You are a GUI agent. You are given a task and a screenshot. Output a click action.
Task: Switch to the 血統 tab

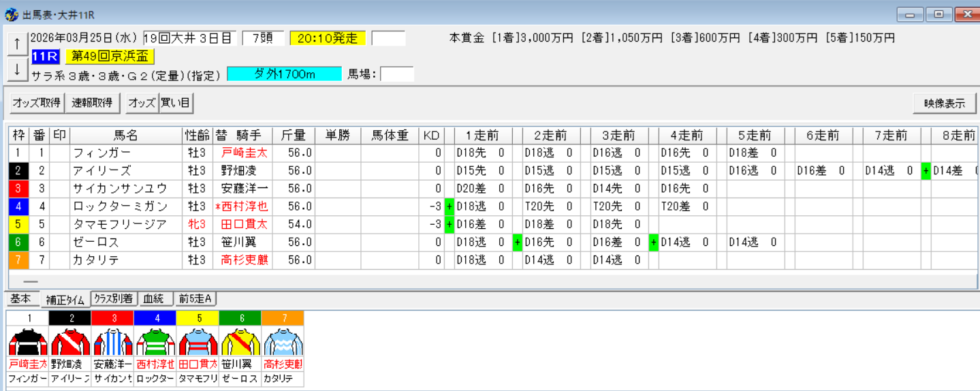(x=155, y=299)
